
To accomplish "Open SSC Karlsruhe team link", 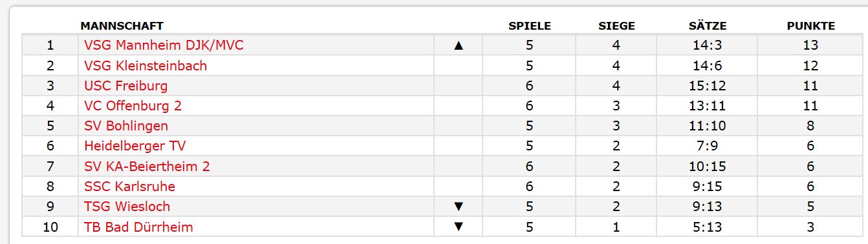I will [129, 187].
